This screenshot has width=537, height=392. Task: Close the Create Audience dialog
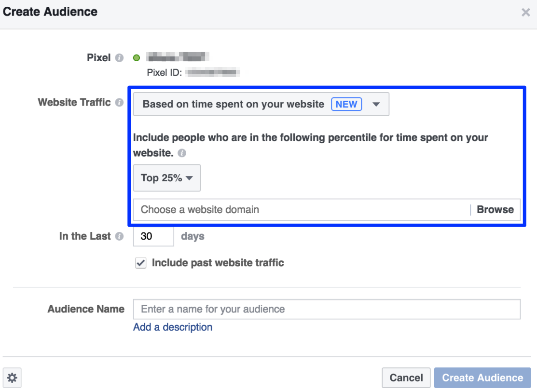pyautogui.click(x=526, y=13)
